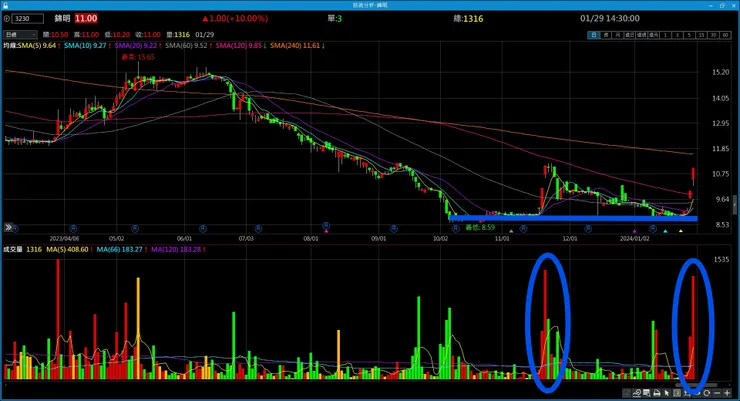Click the SMA(20) 9.22 indicator label
The image size is (740, 401).
point(135,46)
